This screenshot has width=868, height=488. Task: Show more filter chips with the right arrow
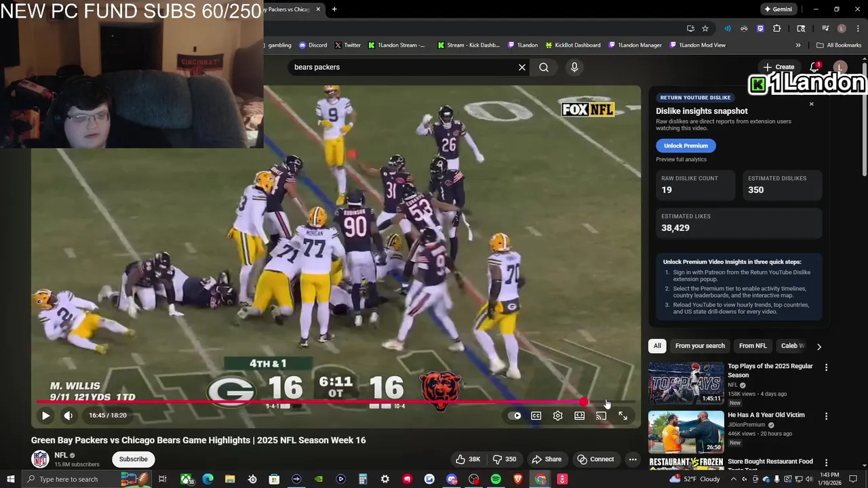point(819,346)
